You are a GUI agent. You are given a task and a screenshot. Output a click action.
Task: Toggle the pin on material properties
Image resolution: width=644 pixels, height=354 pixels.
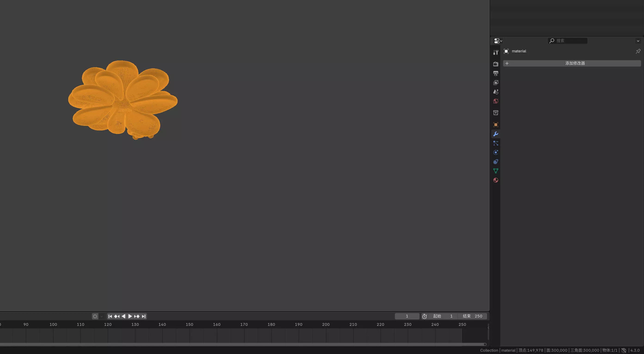click(638, 51)
